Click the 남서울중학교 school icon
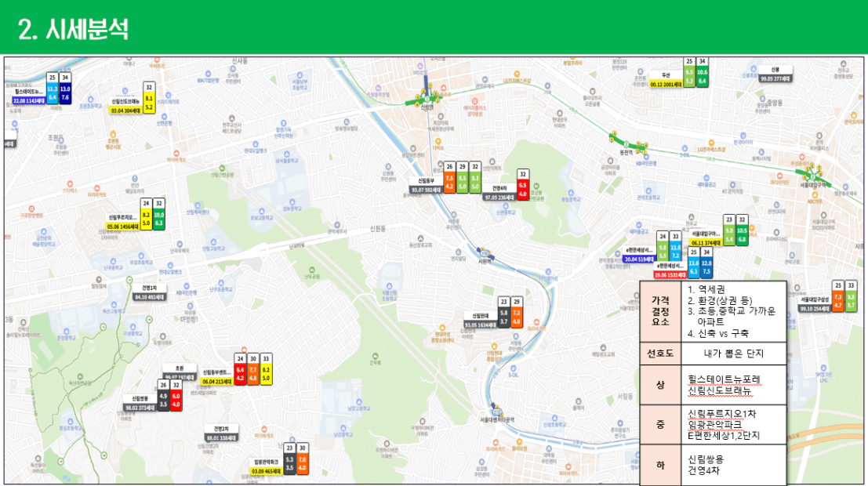The image size is (868, 486). click(x=286, y=154)
